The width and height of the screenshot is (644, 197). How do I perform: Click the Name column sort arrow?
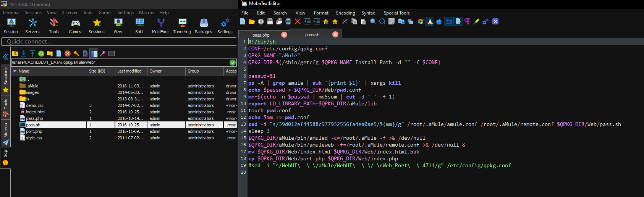[15, 71]
